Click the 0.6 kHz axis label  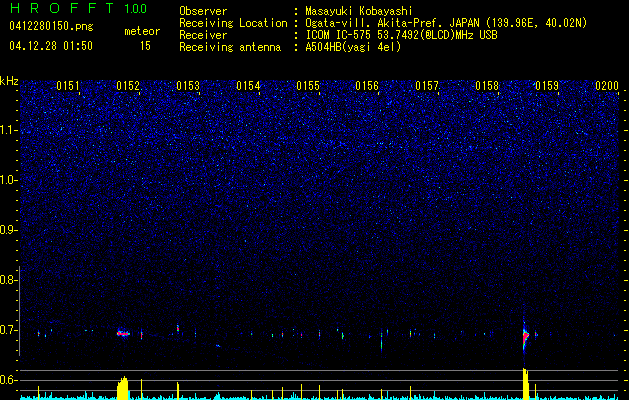pyautogui.click(x=9, y=380)
